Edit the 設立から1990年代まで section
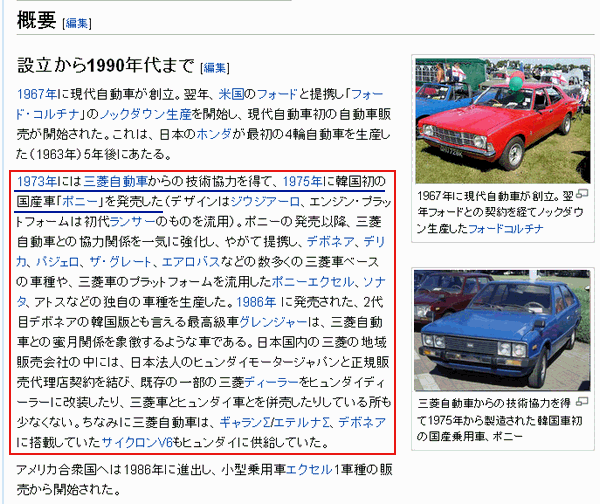 215,67
